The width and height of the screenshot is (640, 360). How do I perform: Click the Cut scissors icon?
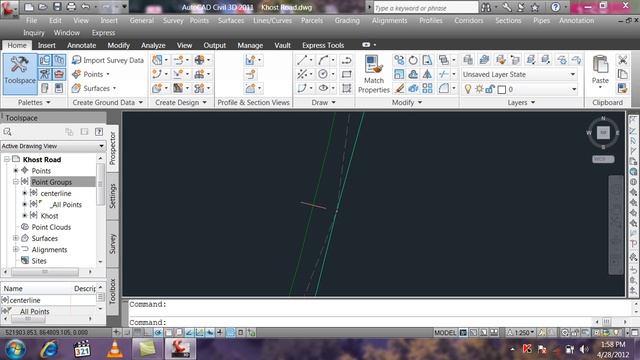point(622,60)
